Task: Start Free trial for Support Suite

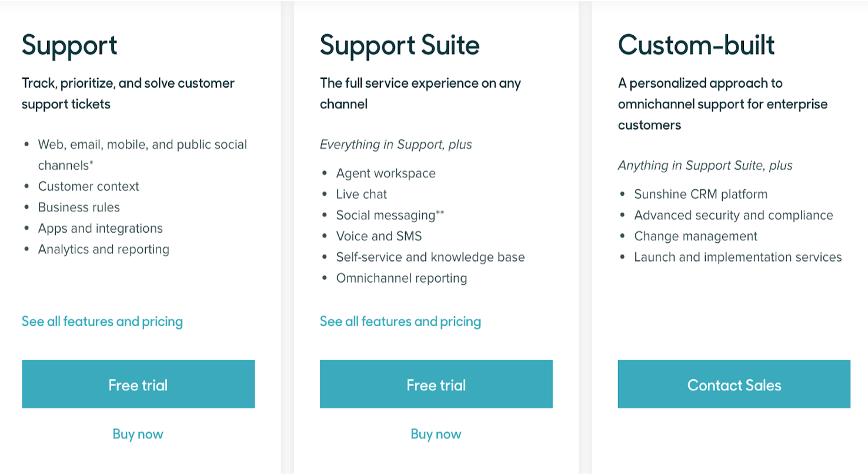Action: (x=436, y=384)
